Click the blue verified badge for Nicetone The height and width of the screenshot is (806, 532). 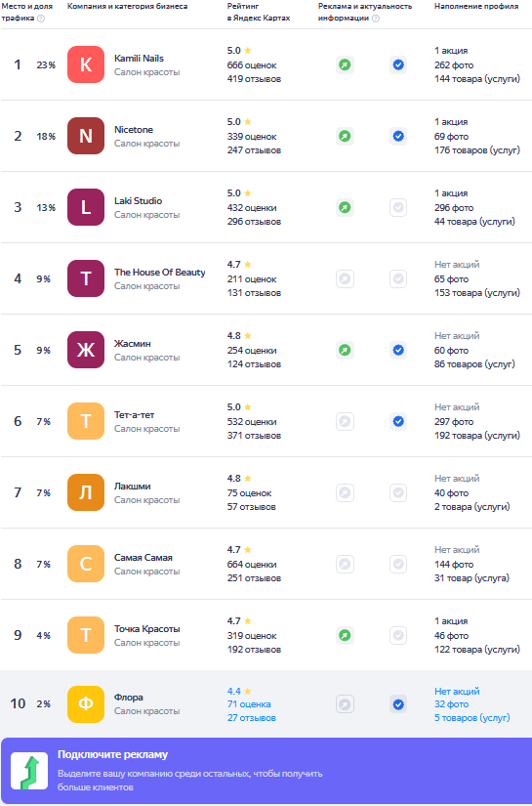398,136
